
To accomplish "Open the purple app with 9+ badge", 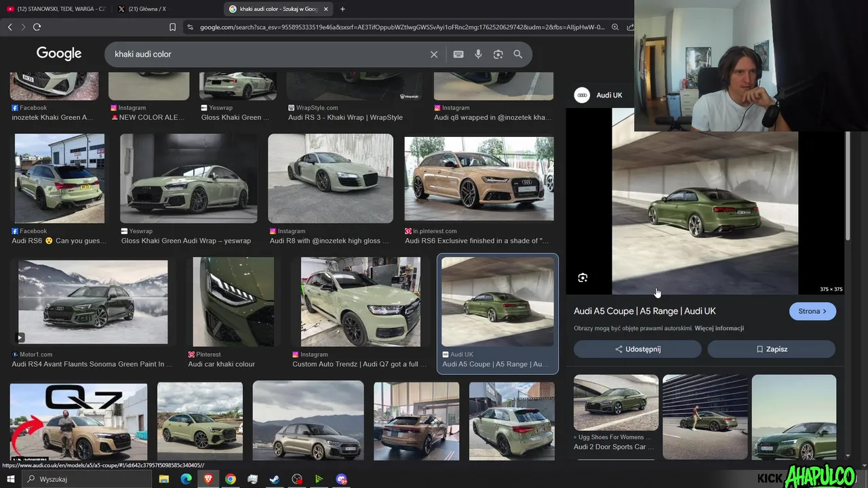I will pyautogui.click(x=341, y=479).
